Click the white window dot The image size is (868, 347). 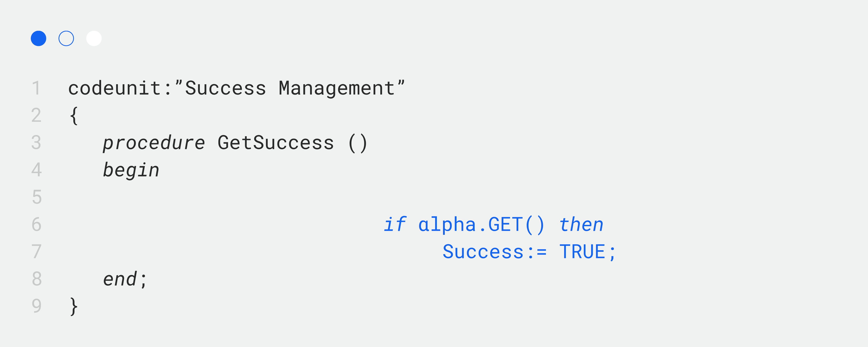pyautogui.click(x=94, y=38)
